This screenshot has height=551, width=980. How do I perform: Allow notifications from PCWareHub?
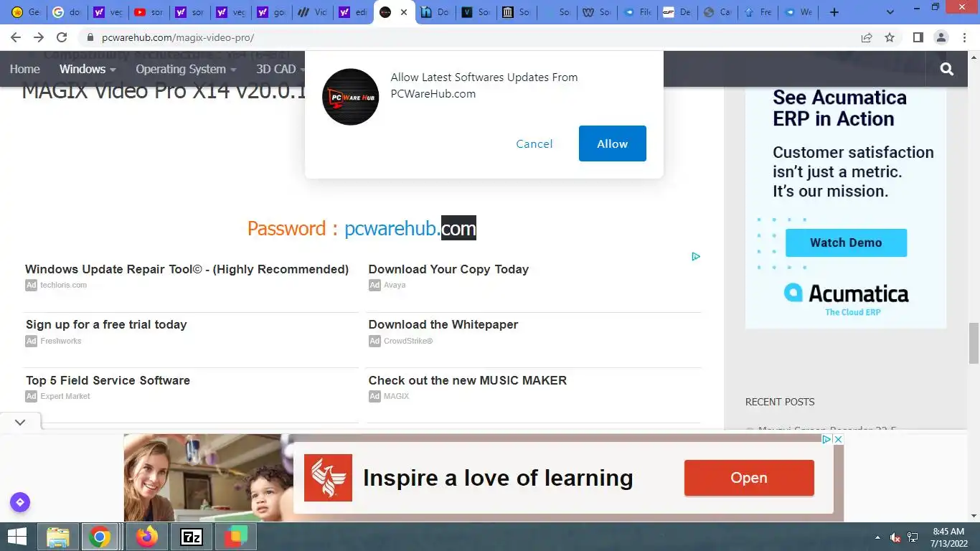613,143
